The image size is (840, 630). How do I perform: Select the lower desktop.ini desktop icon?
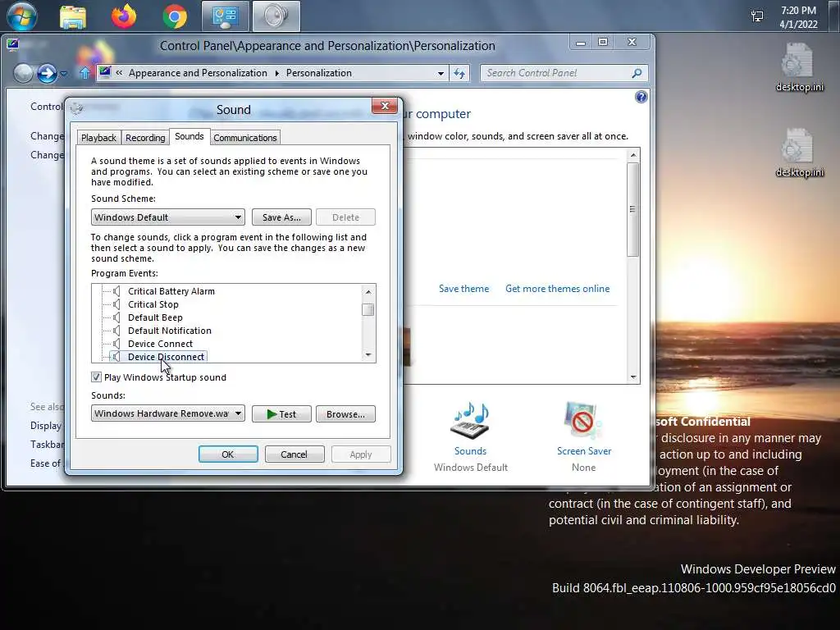click(799, 153)
